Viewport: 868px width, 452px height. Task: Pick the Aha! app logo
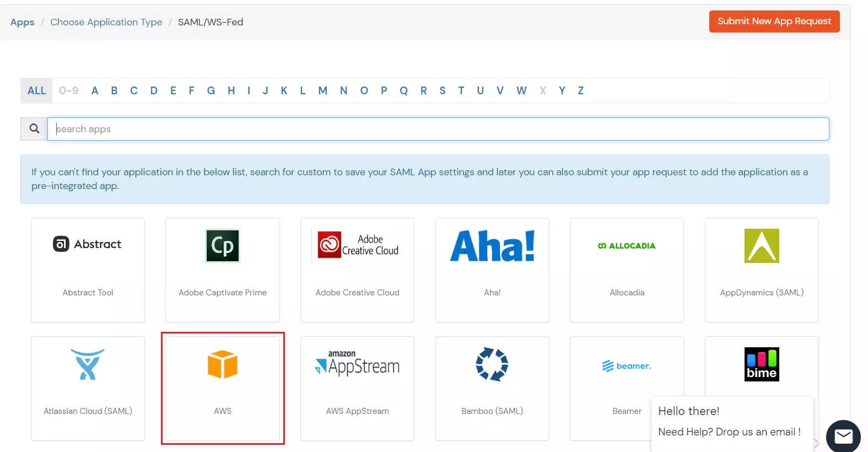tap(492, 246)
